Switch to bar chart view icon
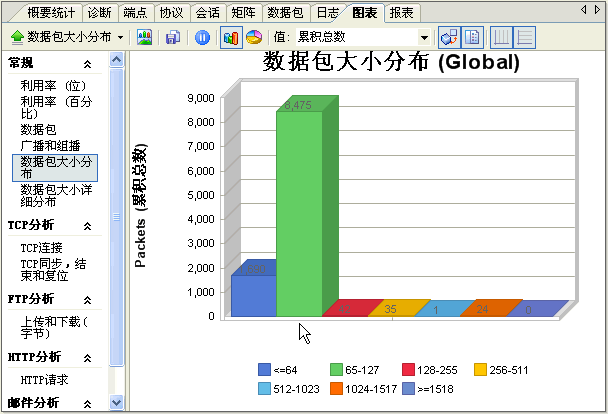This screenshot has width=608, height=414. [230, 37]
